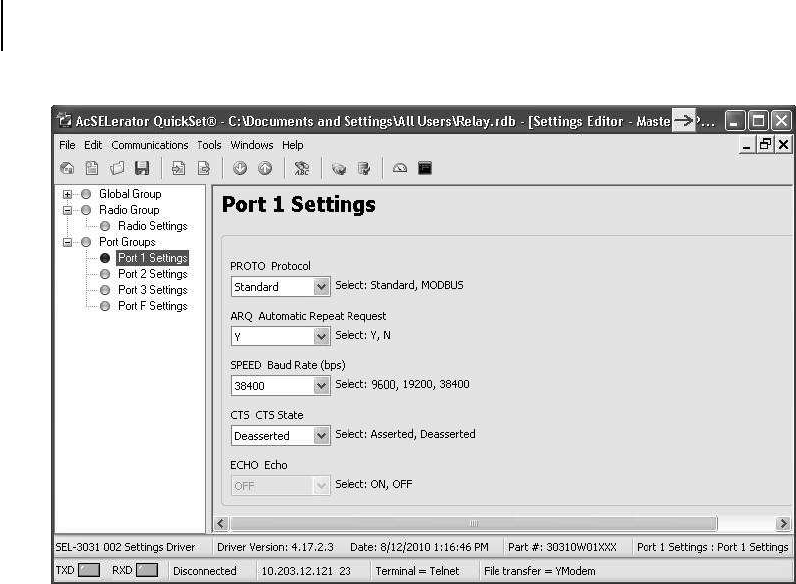The image size is (796, 584).
Task: Minimize the inner Settings Editor window
Action: tap(747, 145)
